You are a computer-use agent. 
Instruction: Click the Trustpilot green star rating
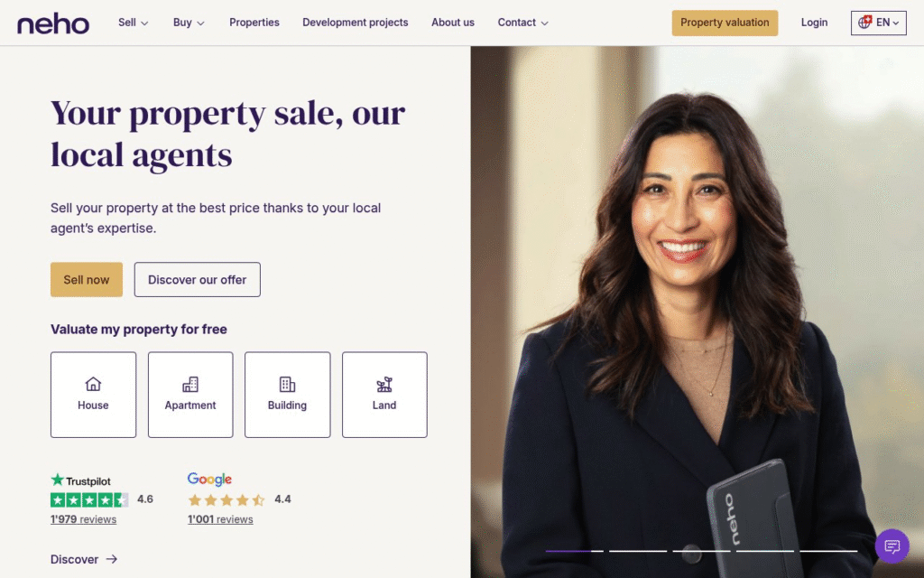coord(89,500)
